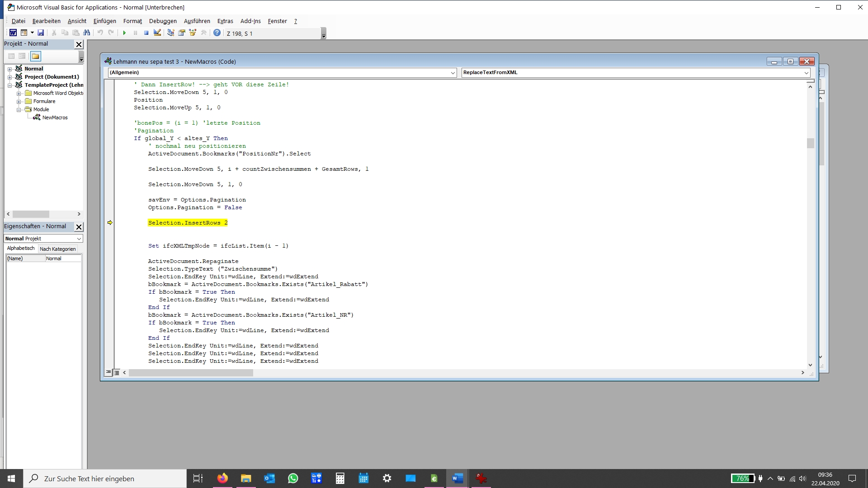The height and width of the screenshot is (488, 868).
Task: Open the (Allgemein) object dropdown
Action: 453,73
